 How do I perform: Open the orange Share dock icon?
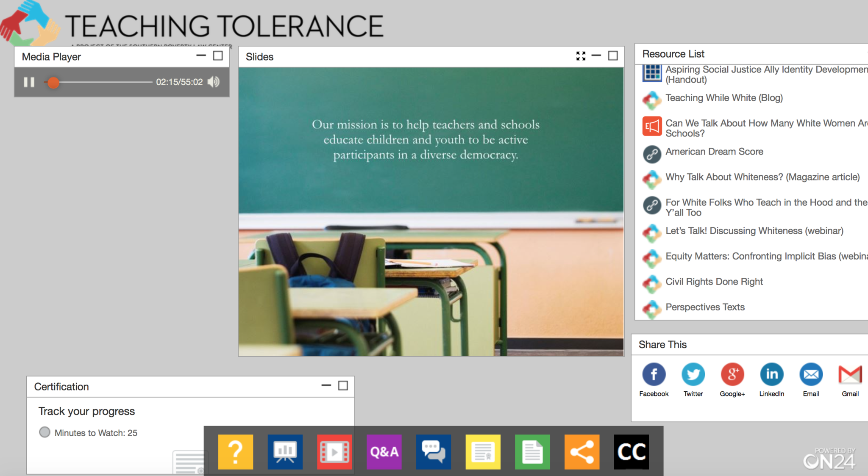pos(581,452)
